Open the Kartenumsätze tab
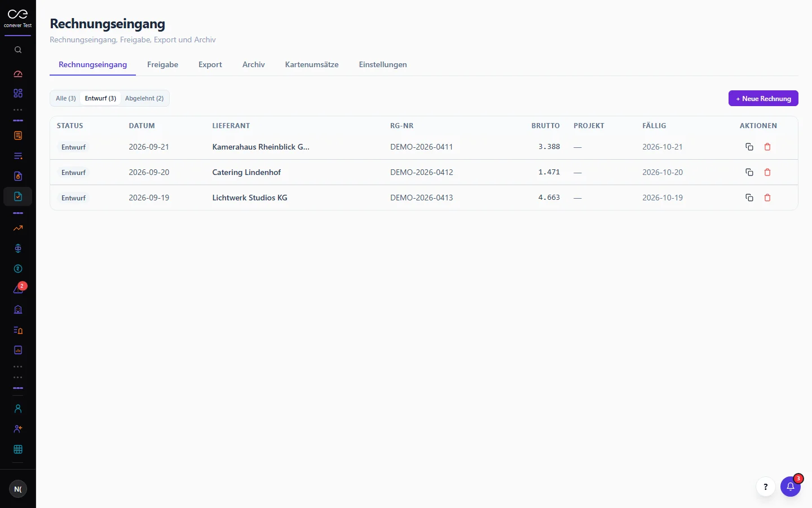The width and height of the screenshot is (812, 508). pos(312,65)
